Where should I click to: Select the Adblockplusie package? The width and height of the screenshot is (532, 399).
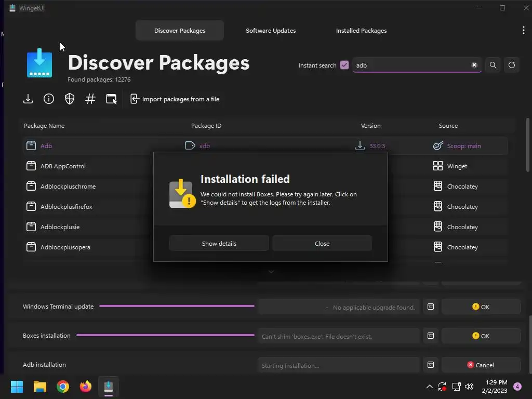60,227
